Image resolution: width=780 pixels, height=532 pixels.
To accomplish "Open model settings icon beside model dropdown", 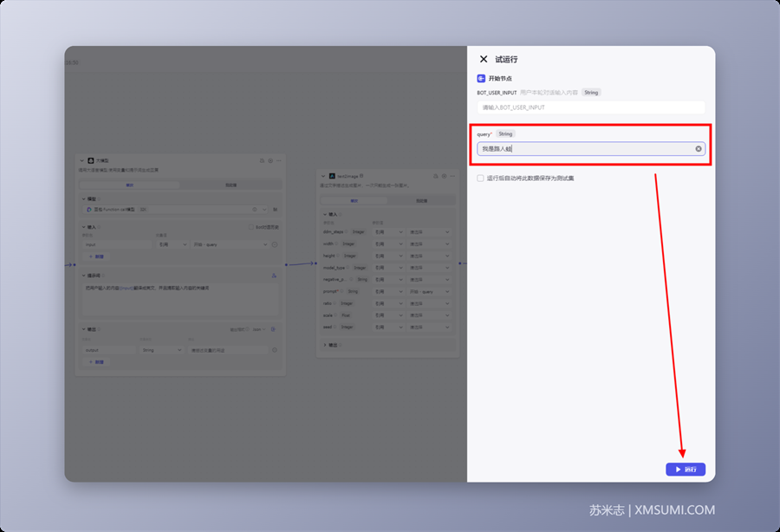I will pyautogui.click(x=275, y=210).
